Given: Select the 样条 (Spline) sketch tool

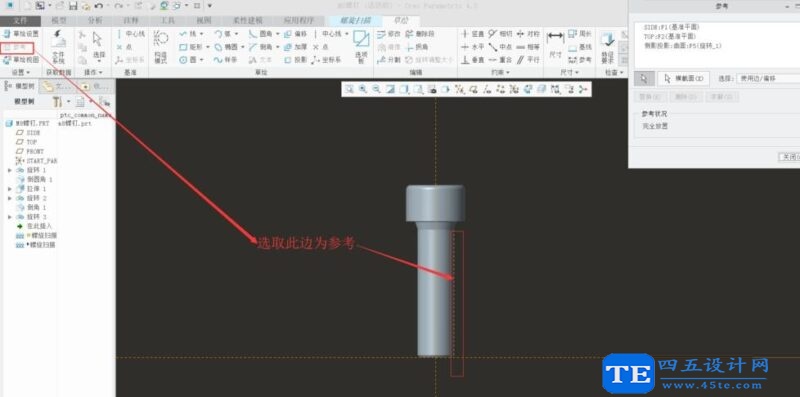Looking at the screenshot, I should (x=226, y=60).
